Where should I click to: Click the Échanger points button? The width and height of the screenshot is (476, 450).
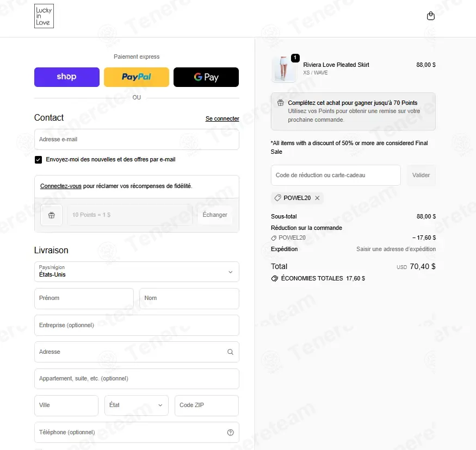(215, 215)
